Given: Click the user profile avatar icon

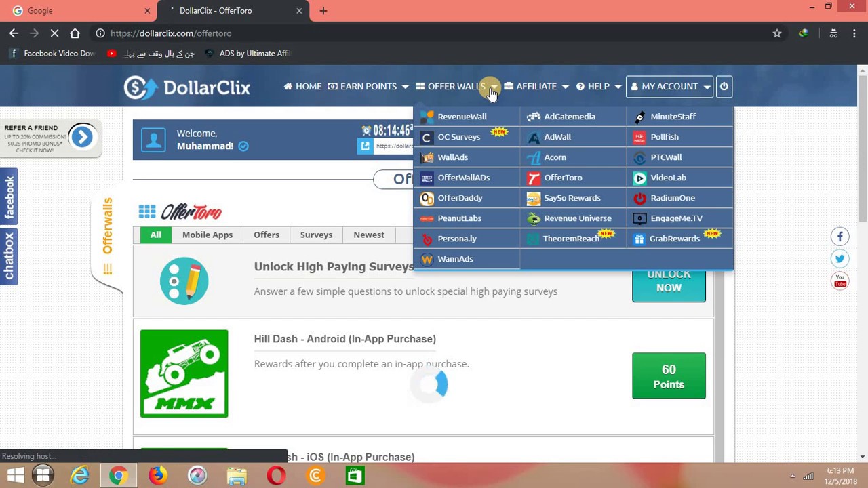Looking at the screenshot, I should (x=153, y=140).
